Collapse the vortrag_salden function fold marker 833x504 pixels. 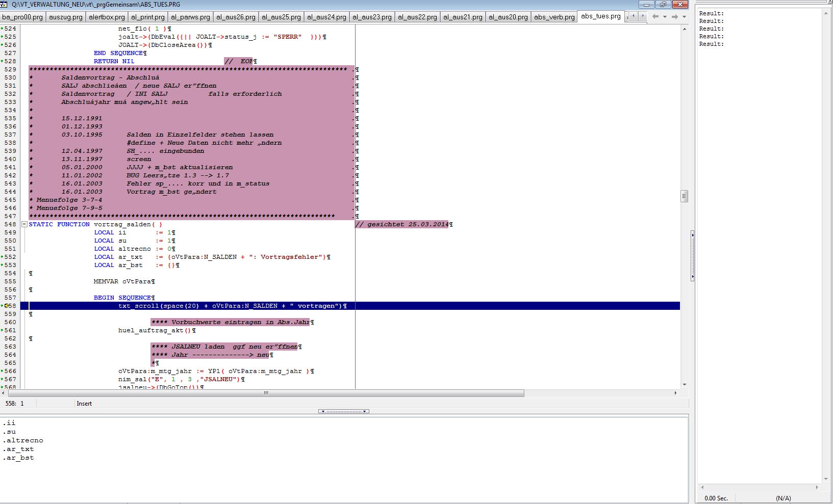click(24, 224)
